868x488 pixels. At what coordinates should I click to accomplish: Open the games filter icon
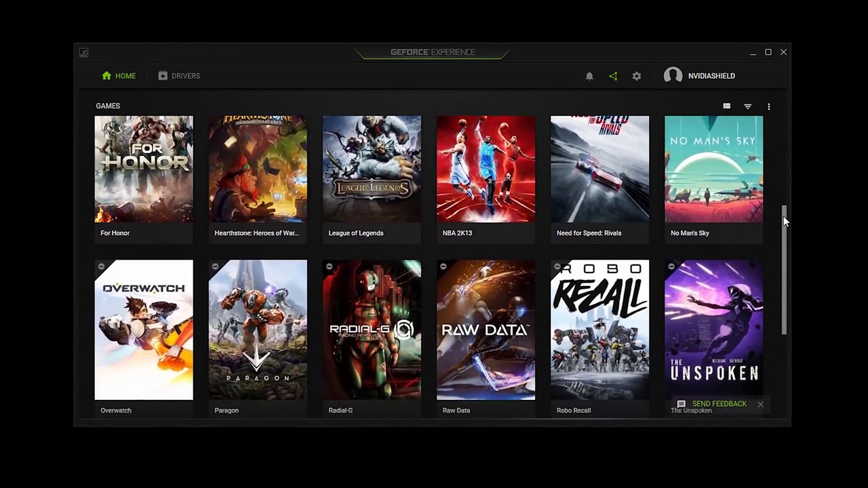coord(748,106)
